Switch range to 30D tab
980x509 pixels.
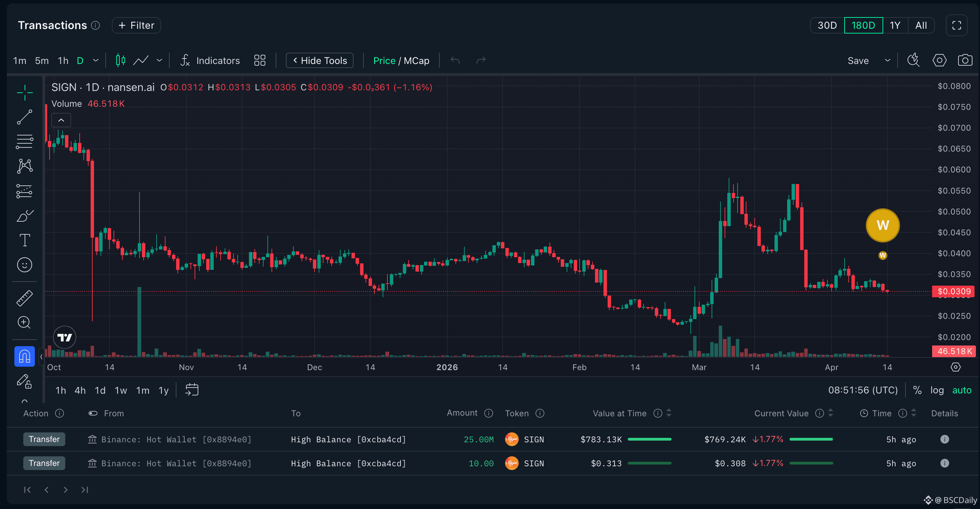coord(827,26)
